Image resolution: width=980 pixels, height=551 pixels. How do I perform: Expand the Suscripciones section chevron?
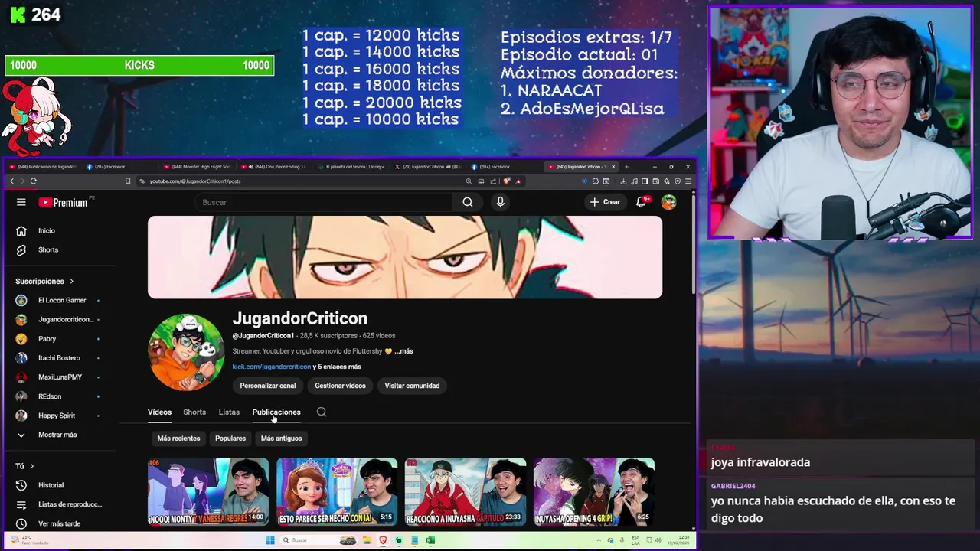72,282
